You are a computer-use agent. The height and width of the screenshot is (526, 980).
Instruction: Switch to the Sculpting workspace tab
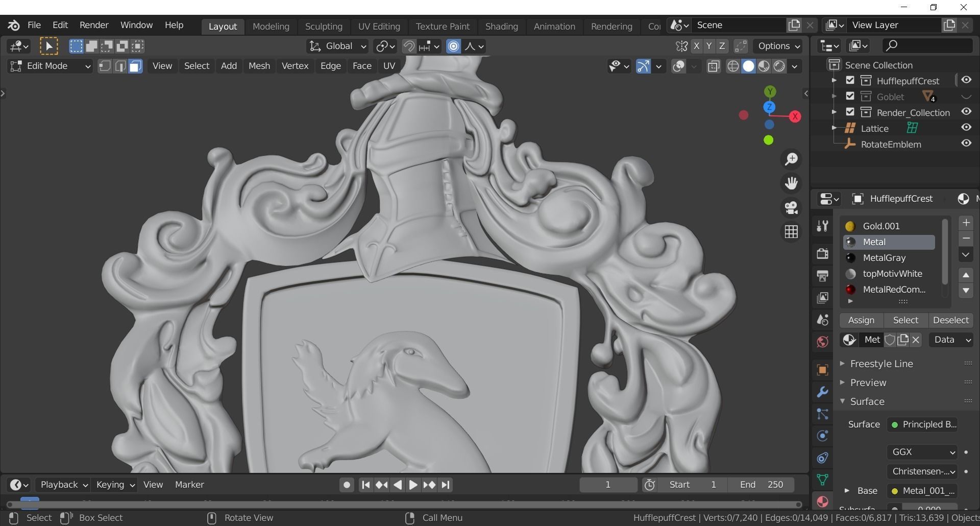click(324, 27)
